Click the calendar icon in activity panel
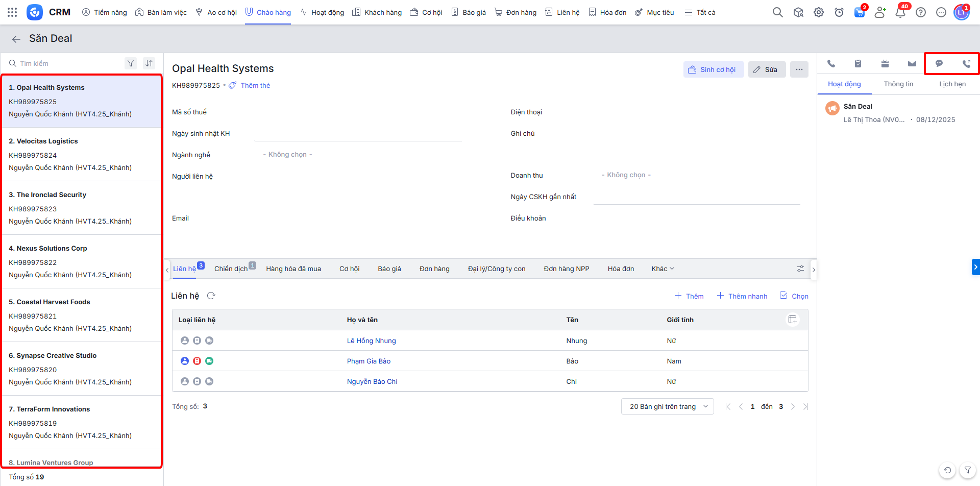 pos(885,64)
